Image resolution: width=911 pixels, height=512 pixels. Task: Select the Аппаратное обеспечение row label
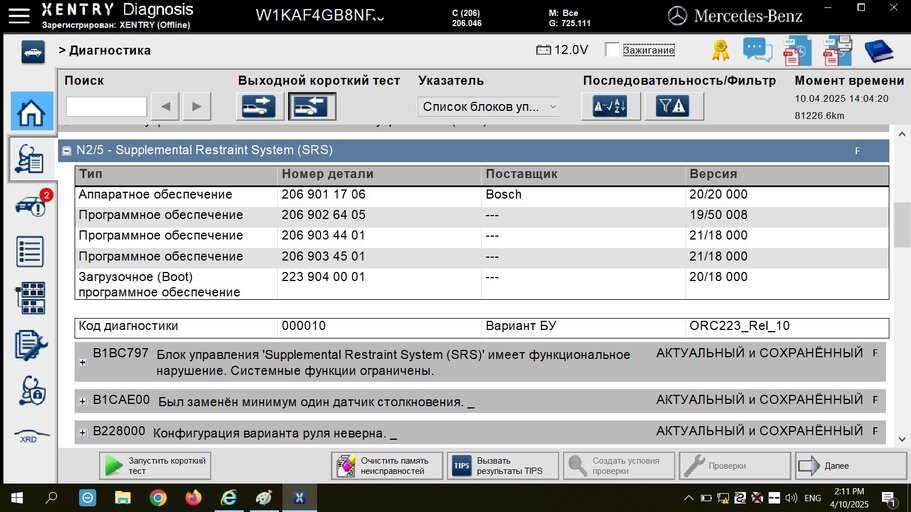pos(155,194)
